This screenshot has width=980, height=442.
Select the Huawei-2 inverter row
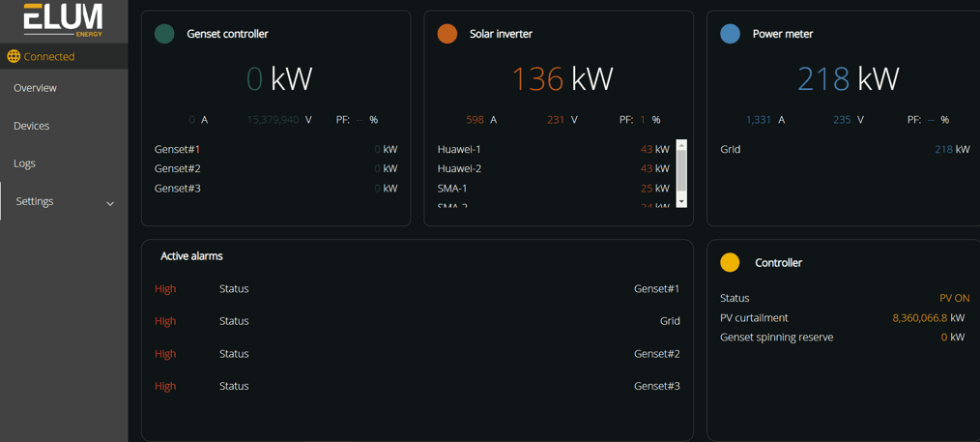(554, 169)
